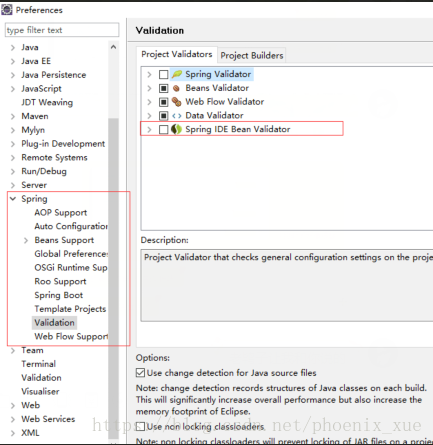Click the Spring Validator leaf icon
Viewport: 433px width, 445px height.
(x=177, y=74)
